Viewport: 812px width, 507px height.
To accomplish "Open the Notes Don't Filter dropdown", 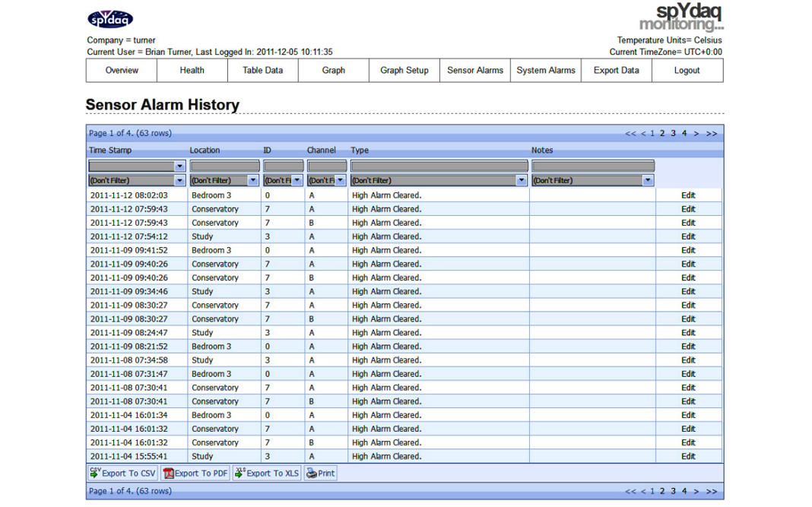I will coord(648,181).
